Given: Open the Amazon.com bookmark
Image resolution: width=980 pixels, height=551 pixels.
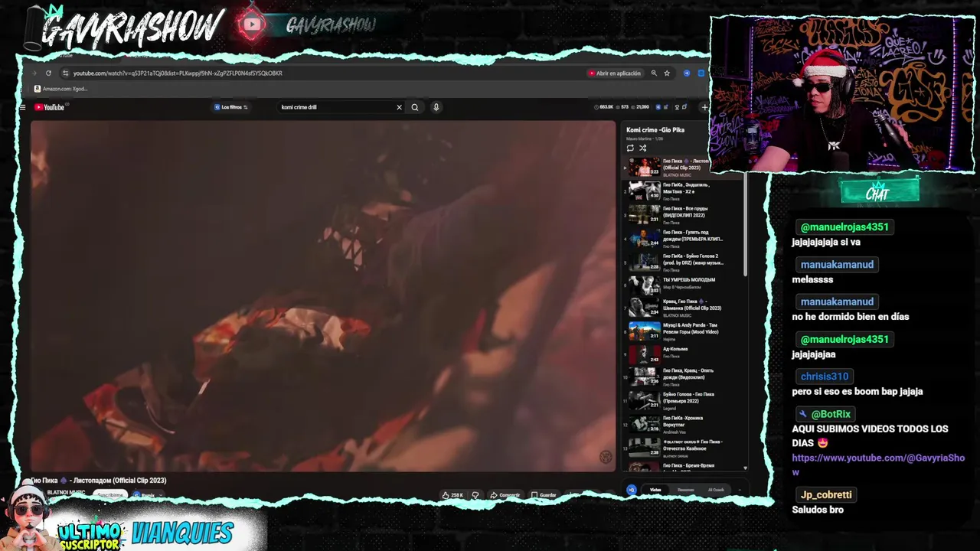Looking at the screenshot, I should (x=60, y=89).
